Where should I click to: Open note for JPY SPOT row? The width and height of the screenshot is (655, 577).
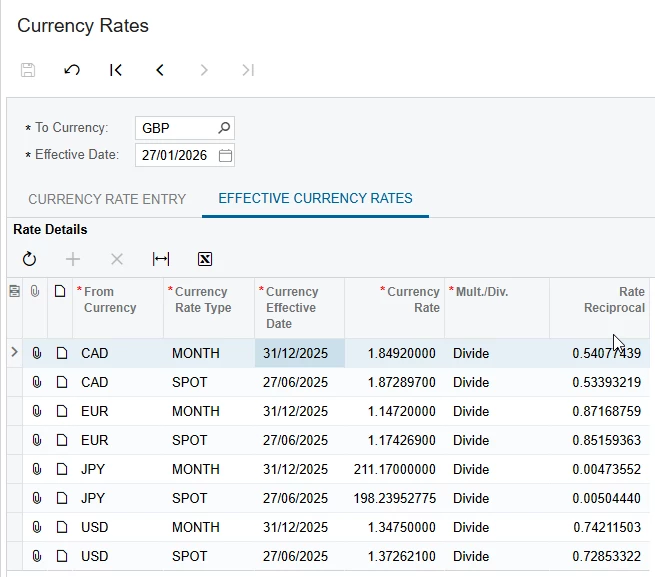(x=62, y=498)
